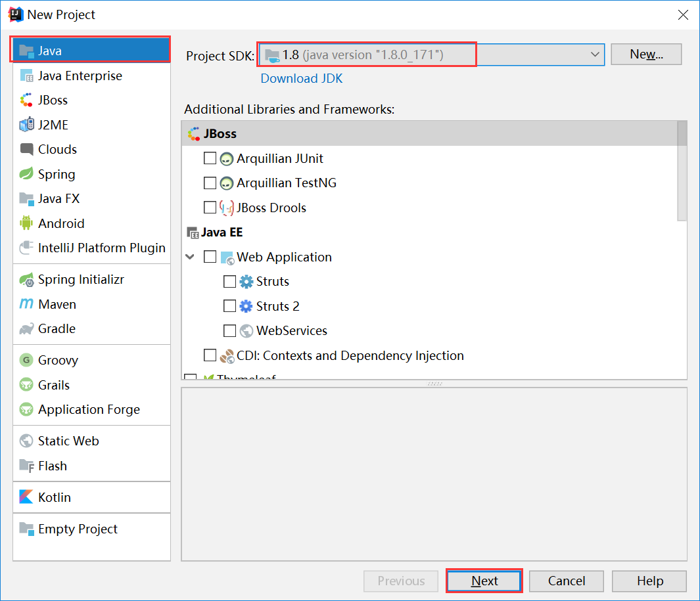Screen dimensions: 700x601
Task: Click the Java Enterprise icon
Action: tap(26, 76)
